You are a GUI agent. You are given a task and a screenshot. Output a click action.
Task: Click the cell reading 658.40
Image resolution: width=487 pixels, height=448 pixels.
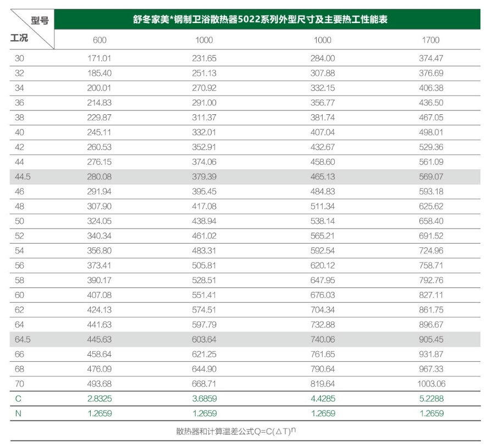(431, 221)
